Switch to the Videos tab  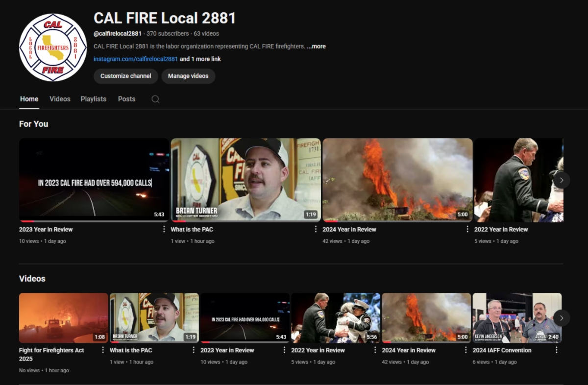pos(60,99)
